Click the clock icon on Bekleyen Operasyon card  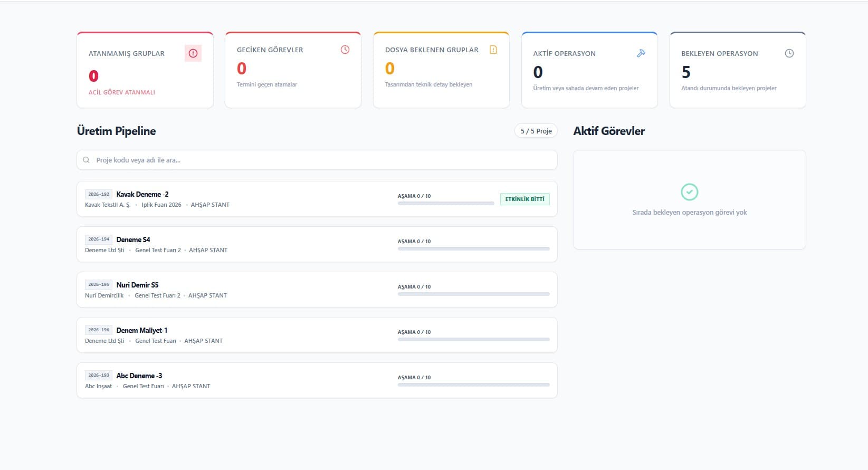[789, 53]
